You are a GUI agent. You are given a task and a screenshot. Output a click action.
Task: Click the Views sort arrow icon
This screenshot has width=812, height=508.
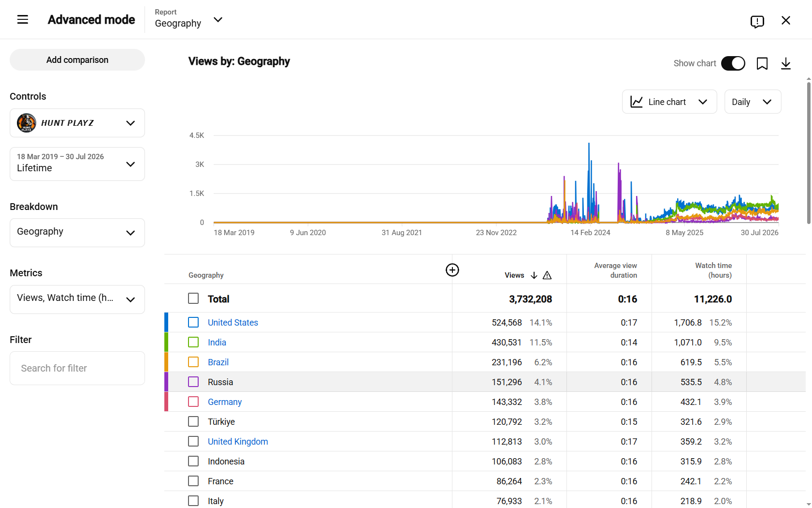click(534, 275)
